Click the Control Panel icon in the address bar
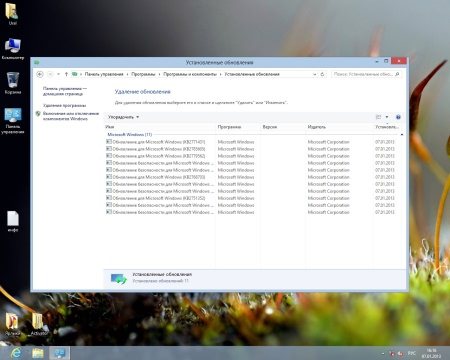Image resolution: width=450 pixels, height=360 pixels. (x=75, y=74)
